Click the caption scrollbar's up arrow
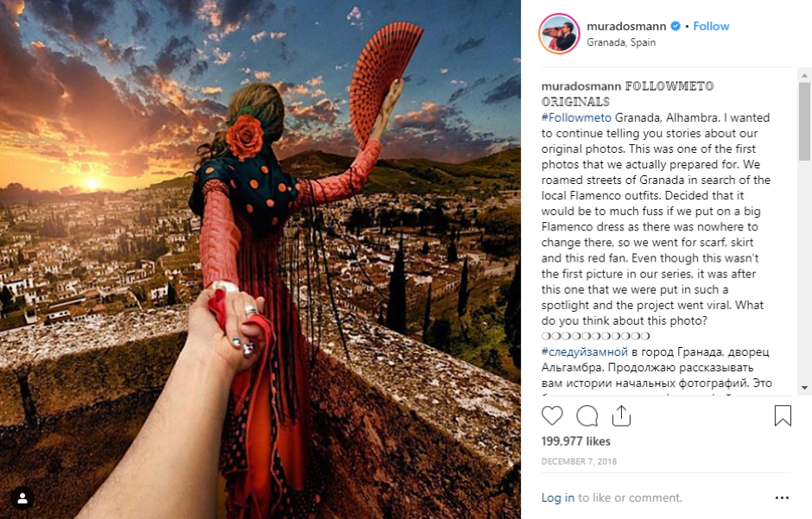 (x=804, y=75)
